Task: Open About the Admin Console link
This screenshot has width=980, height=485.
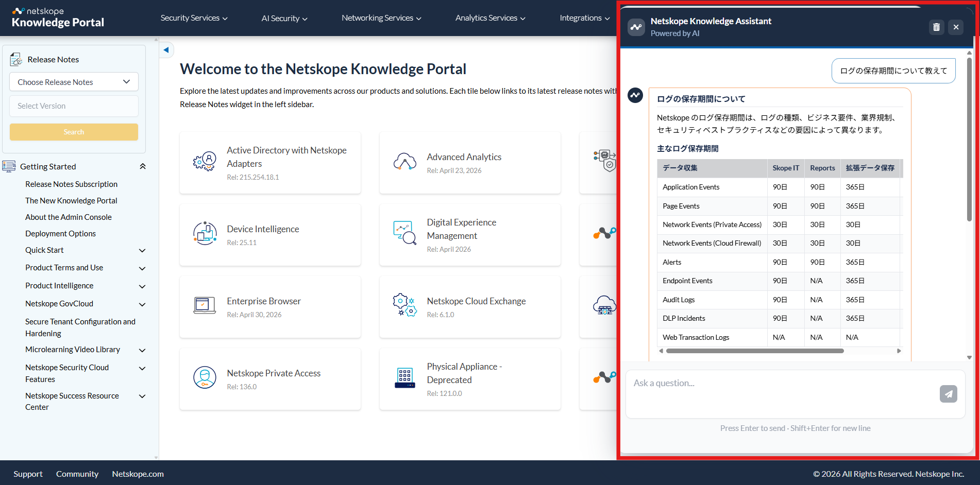Action: pos(69,217)
